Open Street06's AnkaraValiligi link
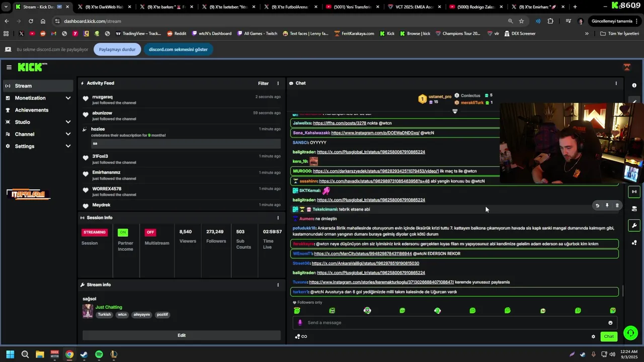This screenshot has height=362, width=644. (365, 263)
